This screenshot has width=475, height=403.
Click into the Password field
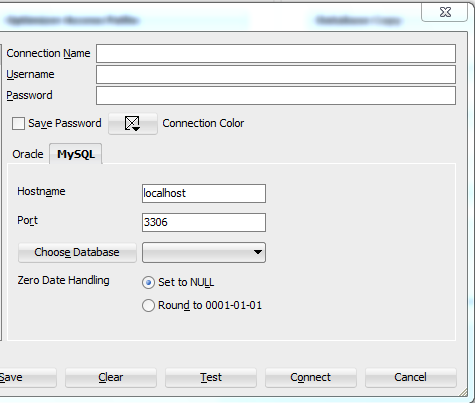276,96
